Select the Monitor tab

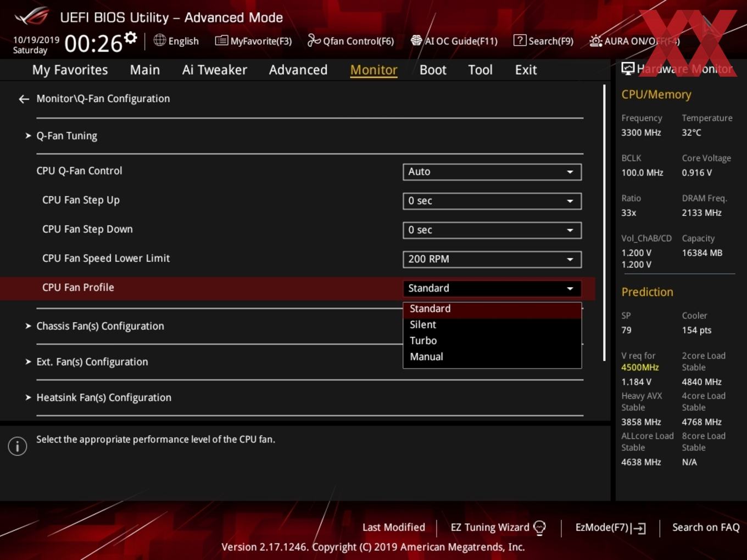[x=374, y=70]
